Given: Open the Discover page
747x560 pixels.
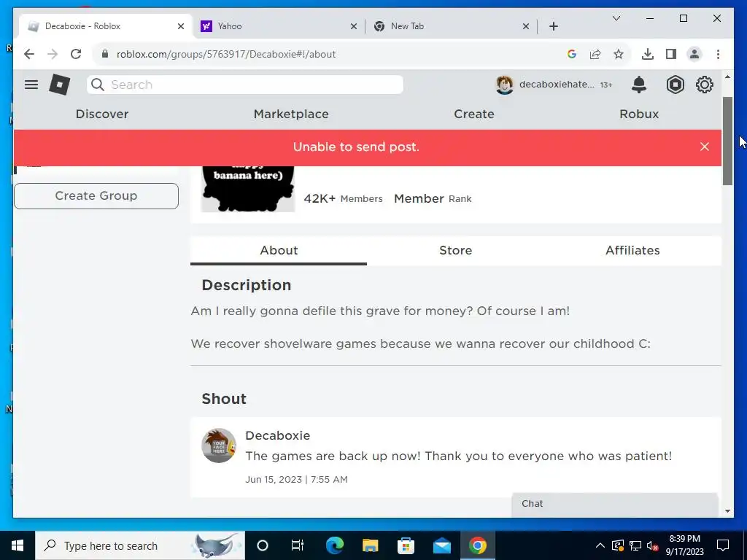Looking at the screenshot, I should pos(102,114).
